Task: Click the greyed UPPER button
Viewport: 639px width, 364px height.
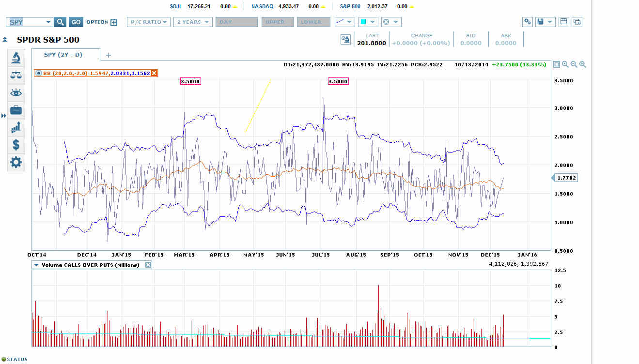Action: [277, 22]
